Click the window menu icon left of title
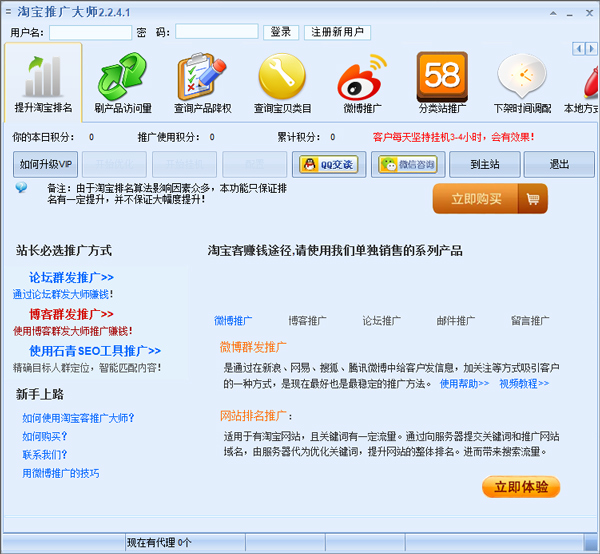The image size is (600, 554). click(8, 12)
